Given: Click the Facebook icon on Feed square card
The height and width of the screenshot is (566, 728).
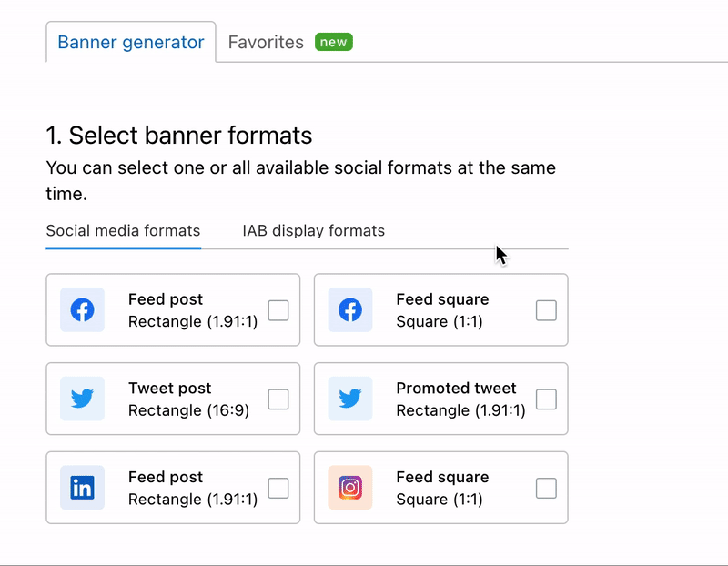Looking at the screenshot, I should click(x=349, y=309).
